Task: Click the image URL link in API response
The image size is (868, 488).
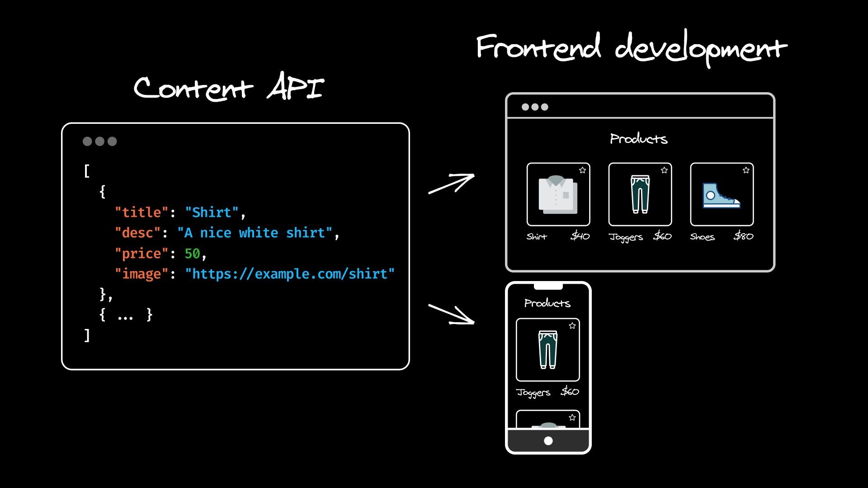Action: click(286, 274)
